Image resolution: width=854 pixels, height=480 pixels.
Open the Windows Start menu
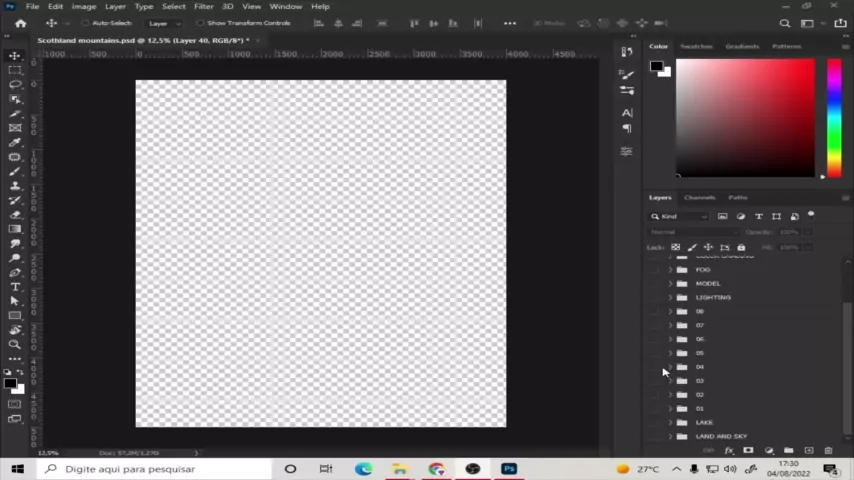click(17, 469)
